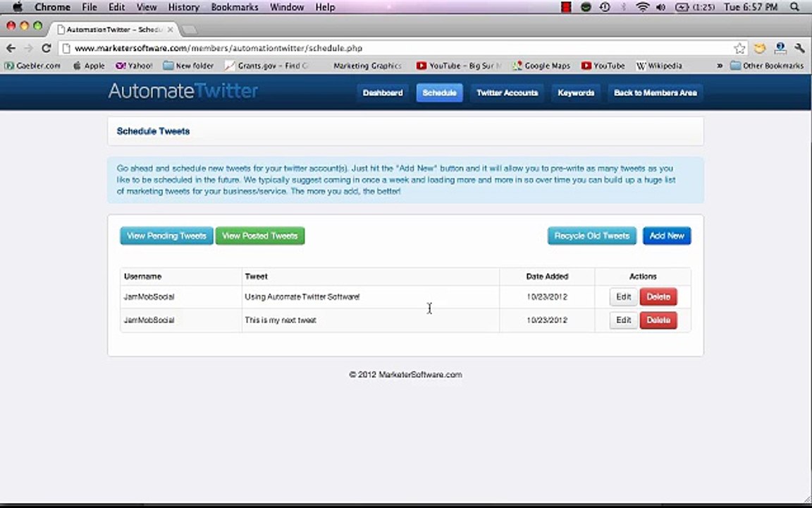Open the File menu
This screenshot has height=508, width=812.
tap(89, 7)
